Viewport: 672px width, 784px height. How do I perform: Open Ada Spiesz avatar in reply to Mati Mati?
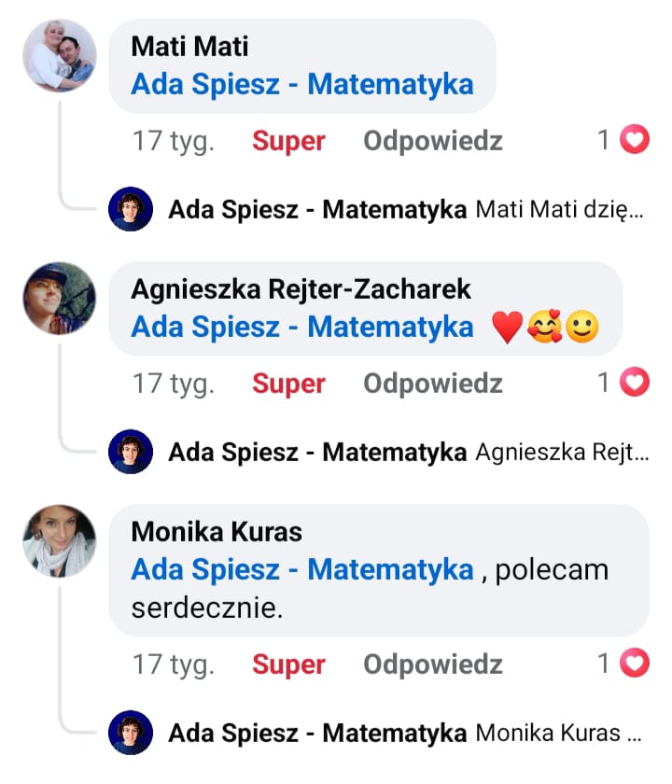click(131, 209)
